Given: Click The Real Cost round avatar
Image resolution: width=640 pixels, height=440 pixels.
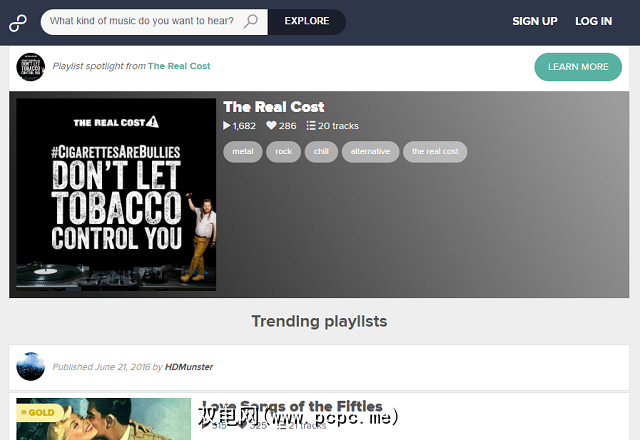Looking at the screenshot, I should [31, 67].
